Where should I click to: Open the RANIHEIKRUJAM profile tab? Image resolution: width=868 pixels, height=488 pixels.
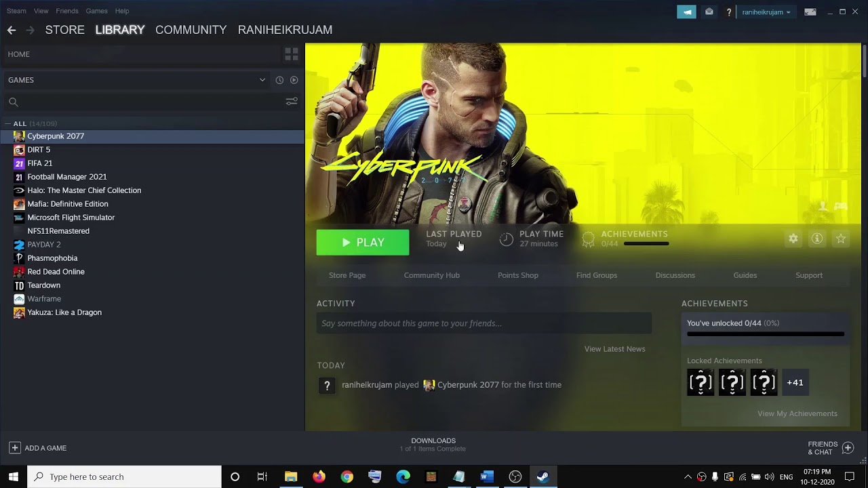[285, 30]
